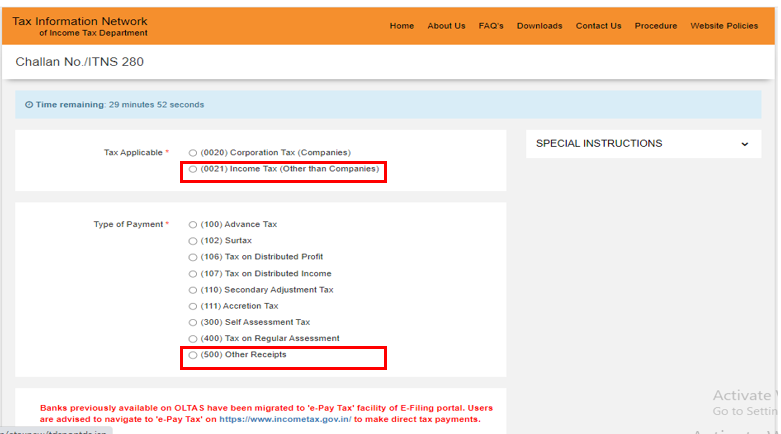Select (0020) Corporation Tax (Companies) radio button
The height and width of the screenshot is (434, 781).
coord(193,153)
